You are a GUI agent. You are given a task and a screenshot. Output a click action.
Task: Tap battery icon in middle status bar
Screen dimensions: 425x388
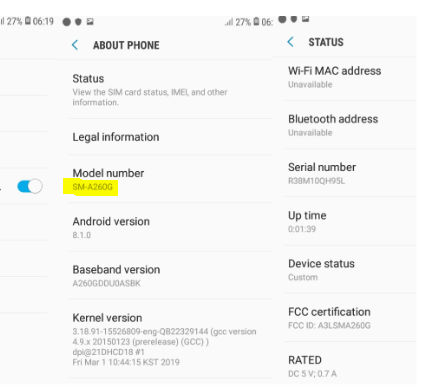pos(256,22)
